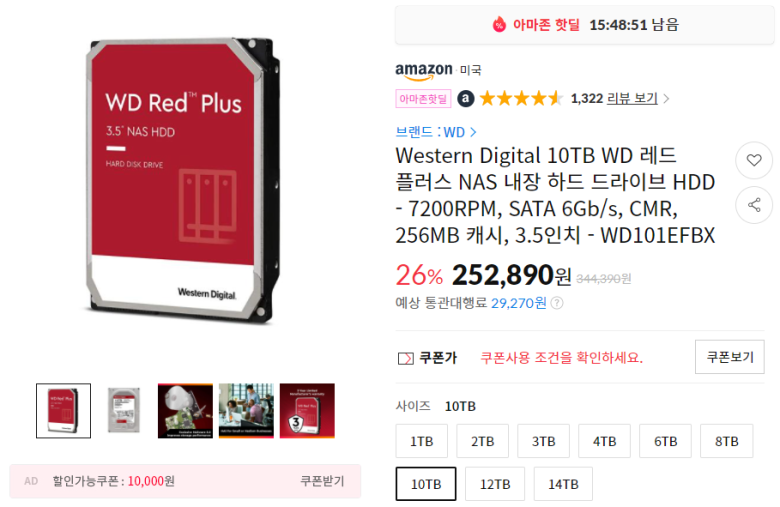Click the flame hot deal icon

[x=499, y=24]
